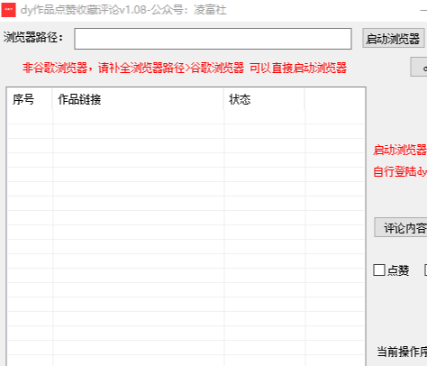Click the 作品链接 column header
The width and height of the screenshot is (427, 366).
(x=138, y=99)
